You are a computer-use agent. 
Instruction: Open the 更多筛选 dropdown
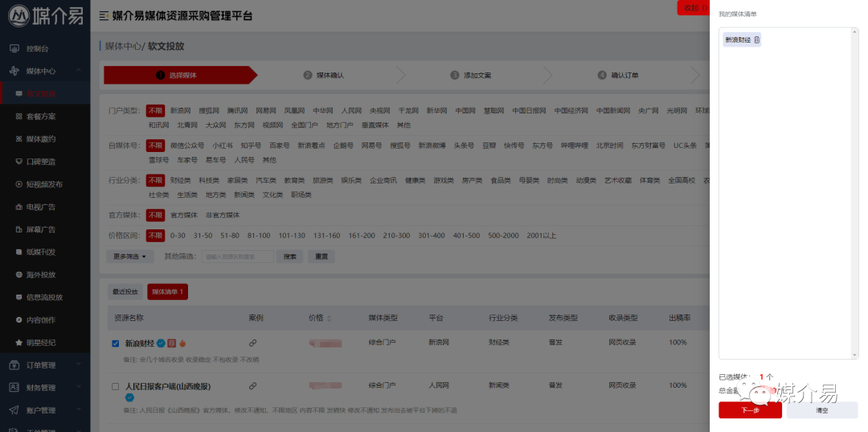[x=130, y=257]
